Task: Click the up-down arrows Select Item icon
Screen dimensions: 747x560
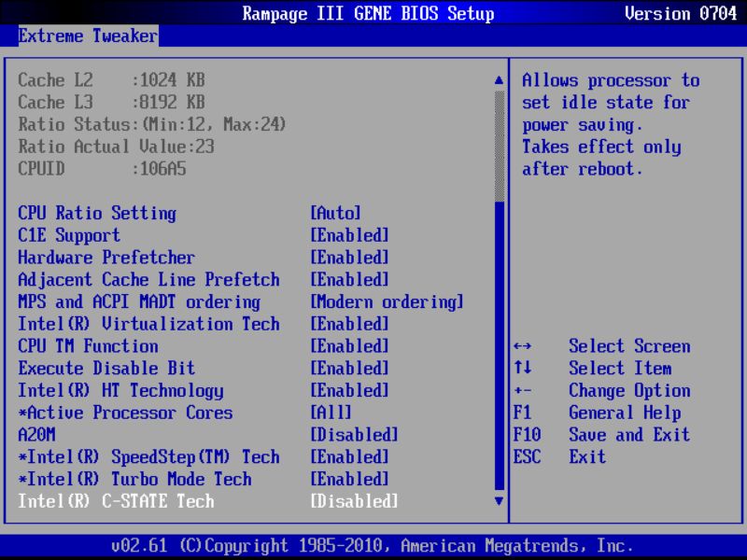Action: [x=523, y=368]
